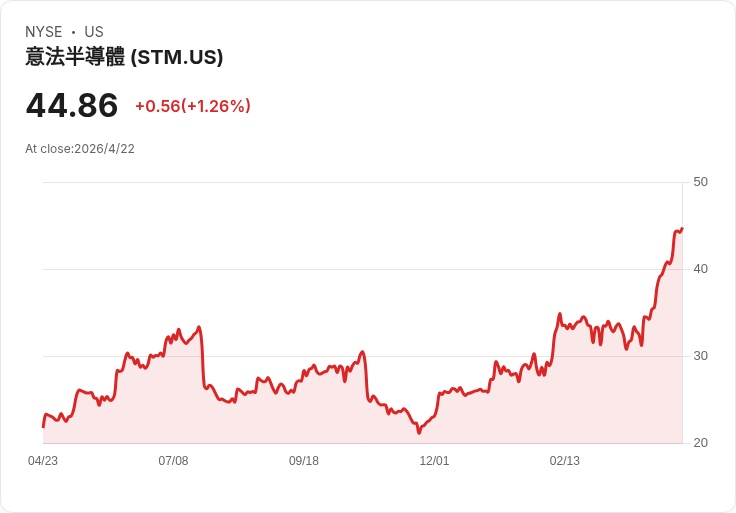Click the lowest trough before 12/01
Screen dimensions: 736x513
tap(419, 432)
